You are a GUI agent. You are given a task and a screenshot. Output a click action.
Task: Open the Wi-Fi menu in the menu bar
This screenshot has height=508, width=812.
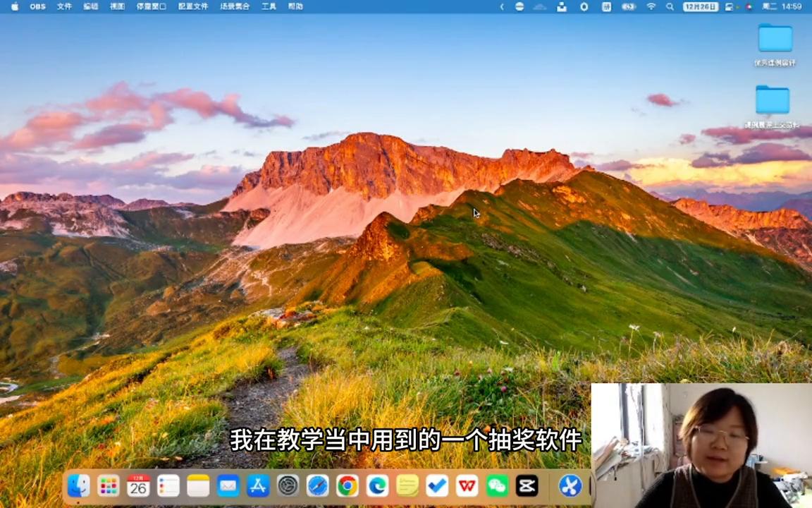(651, 6)
